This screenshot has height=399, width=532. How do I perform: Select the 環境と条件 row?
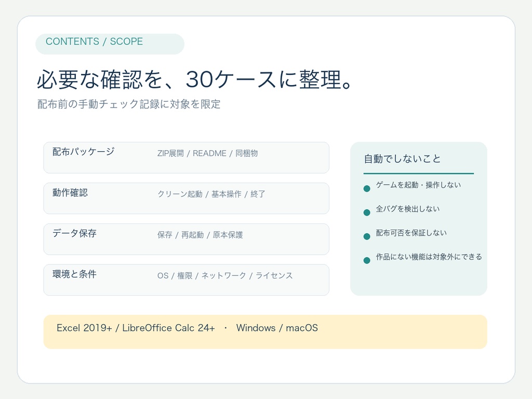coord(187,280)
